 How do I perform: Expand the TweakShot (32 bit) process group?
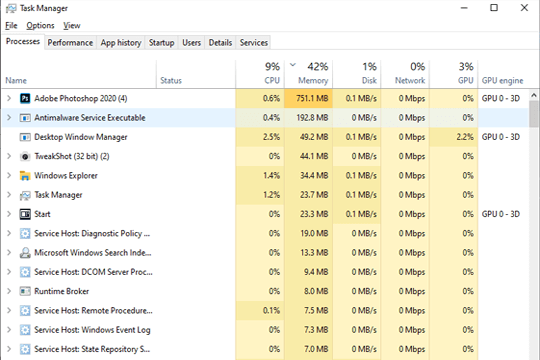(x=9, y=156)
